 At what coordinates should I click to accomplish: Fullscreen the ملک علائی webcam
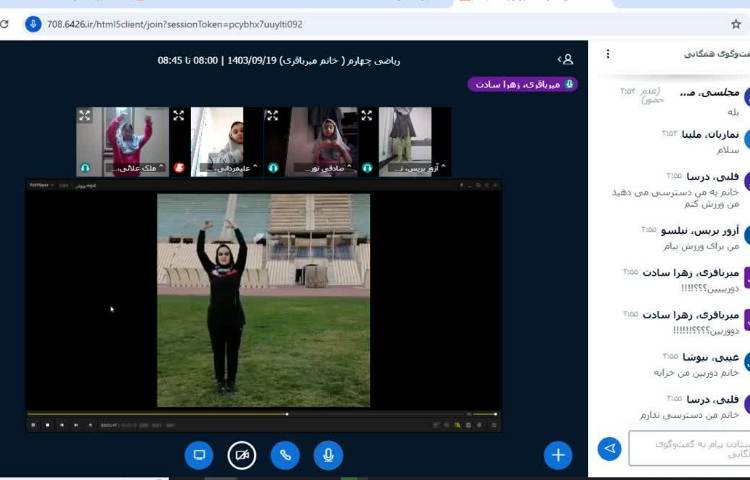point(85,116)
